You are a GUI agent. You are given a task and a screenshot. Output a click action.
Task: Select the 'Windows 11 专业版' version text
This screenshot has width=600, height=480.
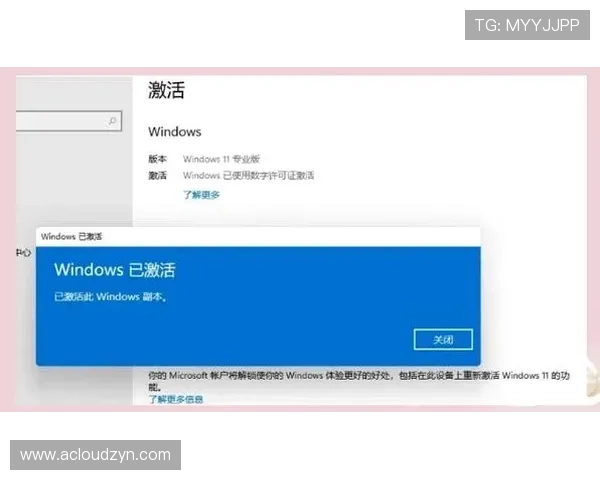pos(222,159)
